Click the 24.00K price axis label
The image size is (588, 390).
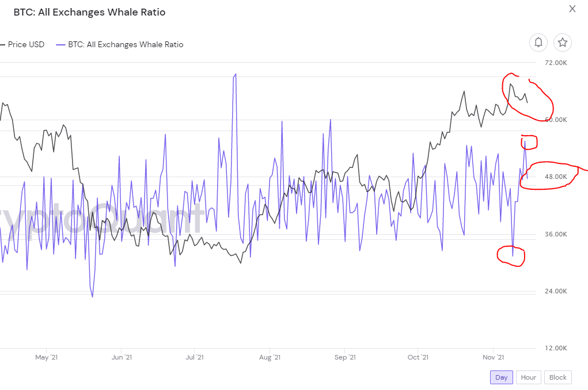coord(552,291)
